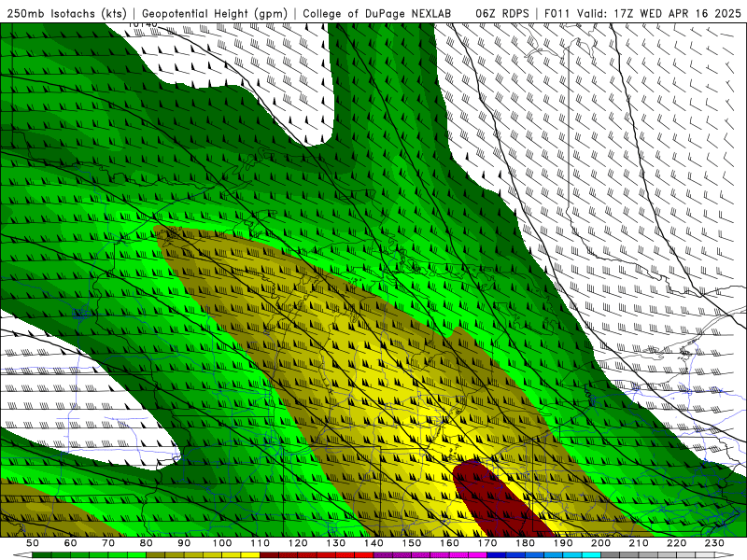This screenshot has height=560, width=747.
Task: Click 'College of DuPage NEXLAB' in the header
Action: click(377, 13)
